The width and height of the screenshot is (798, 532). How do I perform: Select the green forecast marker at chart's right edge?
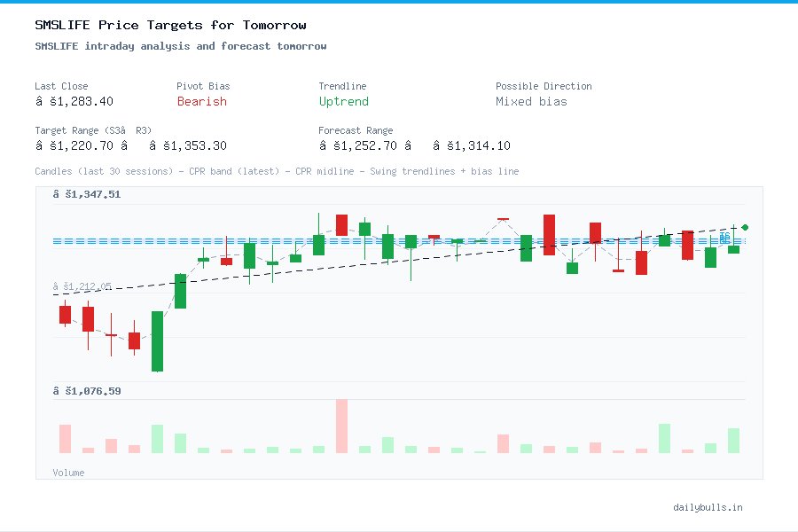[x=745, y=227]
